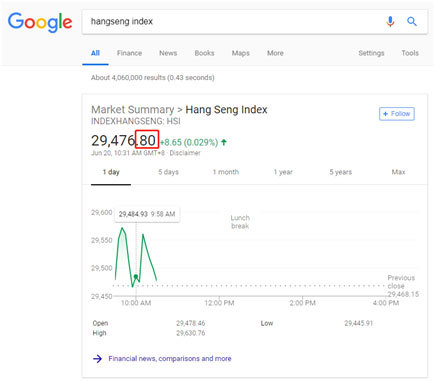Click the Market Summary breadcrumb link
This screenshot has width=435, height=381.
pos(133,110)
